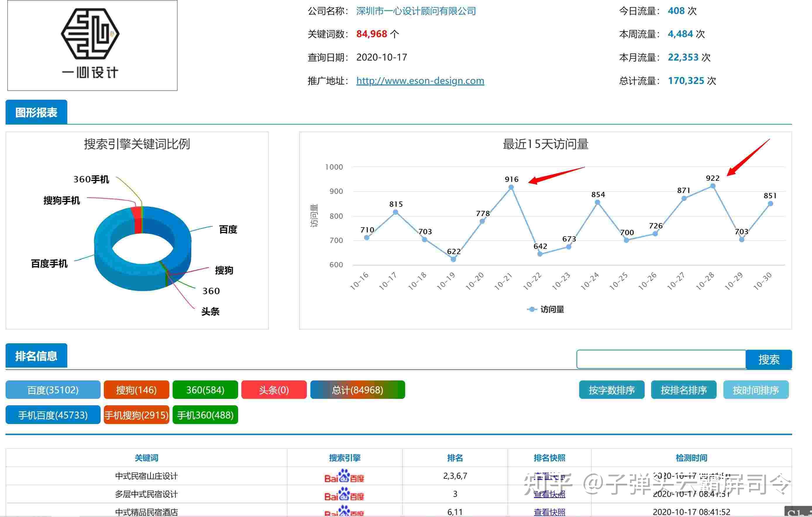Click inside the ranking search input field

tap(660, 359)
